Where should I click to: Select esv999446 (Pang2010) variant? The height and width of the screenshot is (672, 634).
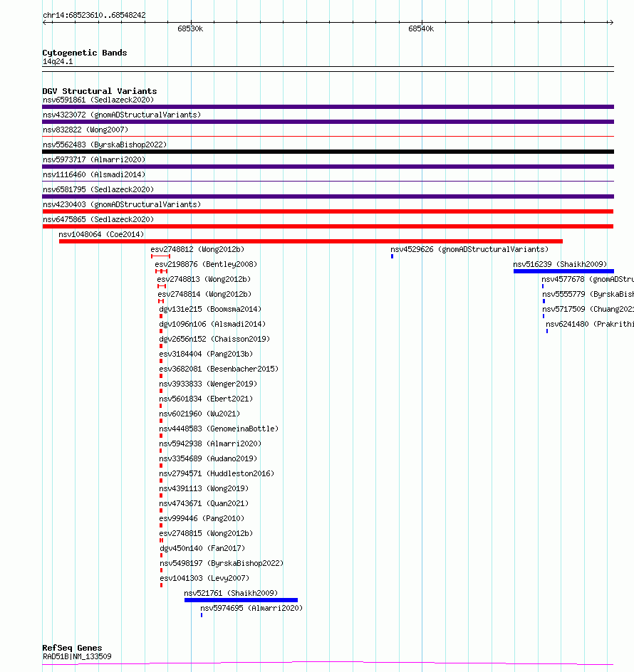[202, 518]
